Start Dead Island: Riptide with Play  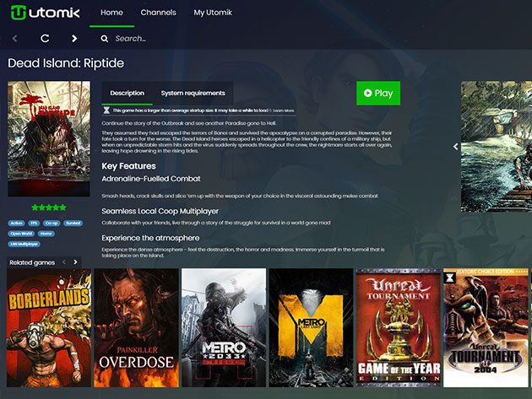pyautogui.click(x=378, y=94)
